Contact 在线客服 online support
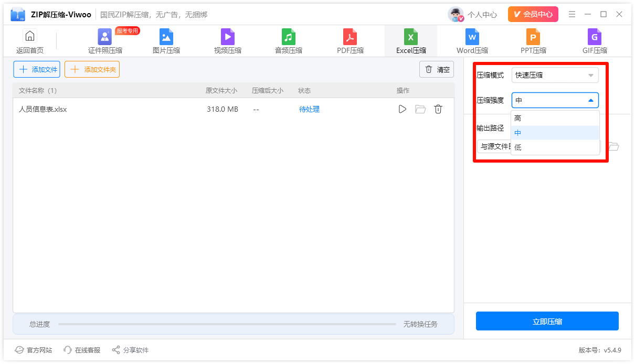The image size is (635, 364). coord(82,350)
